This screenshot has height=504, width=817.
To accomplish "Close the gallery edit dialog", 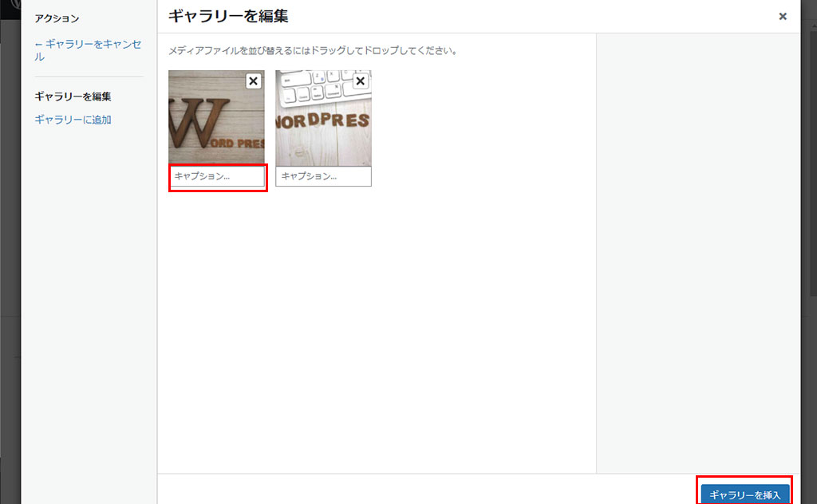I will pyautogui.click(x=783, y=16).
